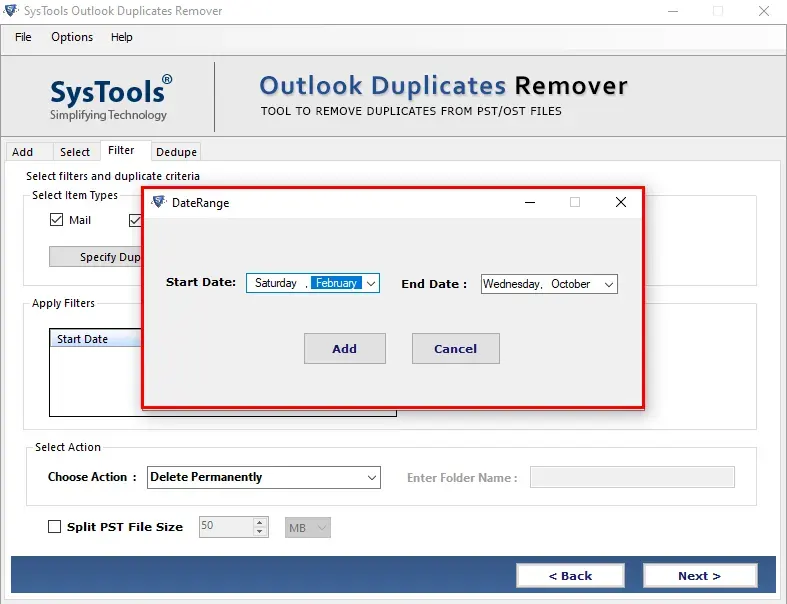This screenshot has height=604, width=787.
Task: Click Add button in DateRange dialog
Action: coord(345,348)
